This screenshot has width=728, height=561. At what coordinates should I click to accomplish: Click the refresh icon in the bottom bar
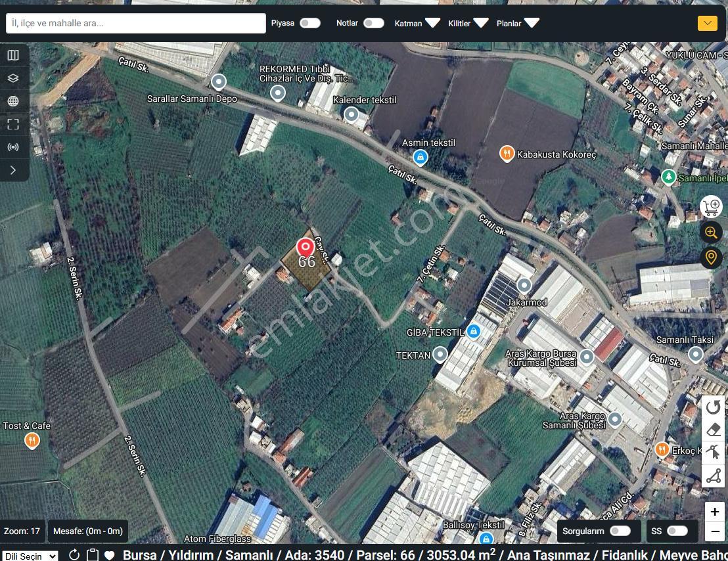coord(74,555)
